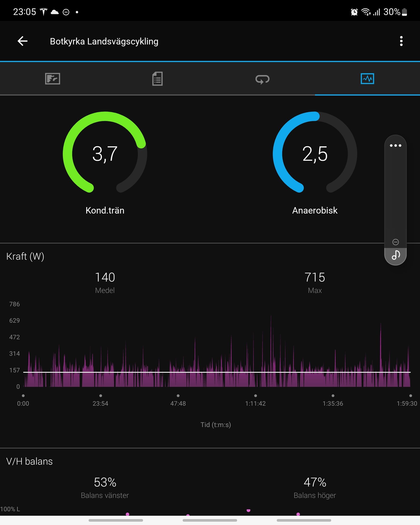This screenshot has width=420, height=525.
Task: Go back using the arrow icon
Action: point(22,41)
